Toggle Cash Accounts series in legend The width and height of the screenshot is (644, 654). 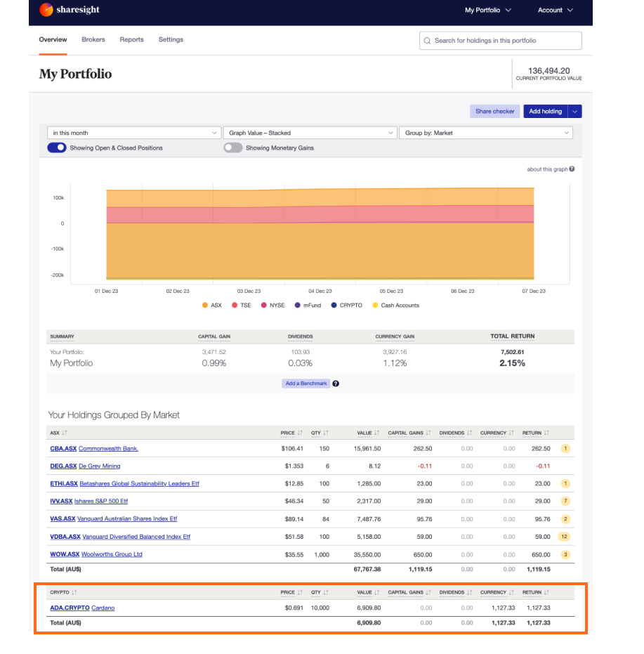396,306
